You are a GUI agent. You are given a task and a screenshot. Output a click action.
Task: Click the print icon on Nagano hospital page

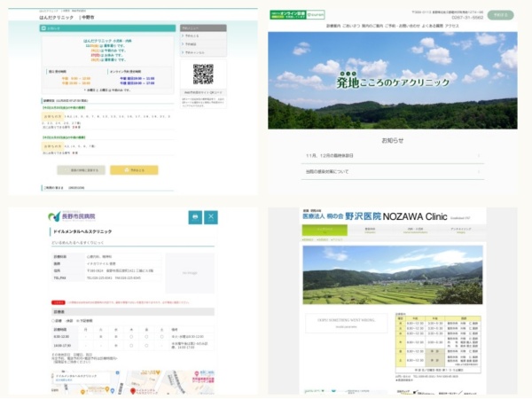click(195, 217)
